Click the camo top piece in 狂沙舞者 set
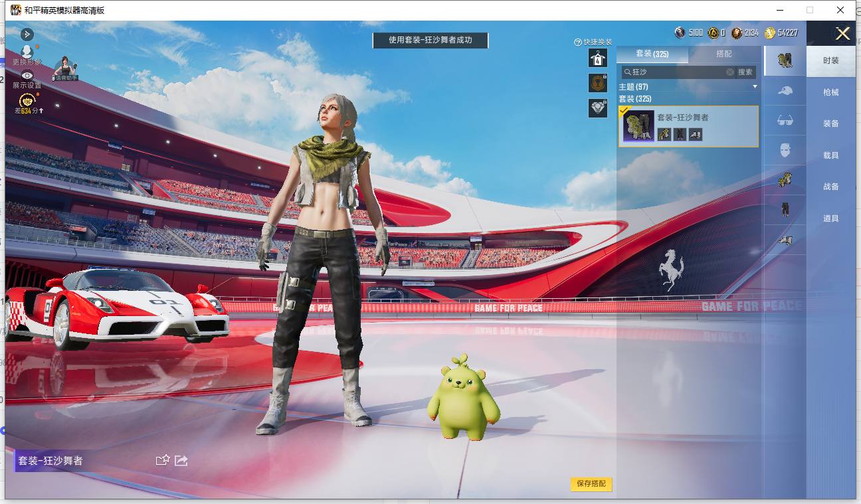861x504 pixels. pos(664,134)
